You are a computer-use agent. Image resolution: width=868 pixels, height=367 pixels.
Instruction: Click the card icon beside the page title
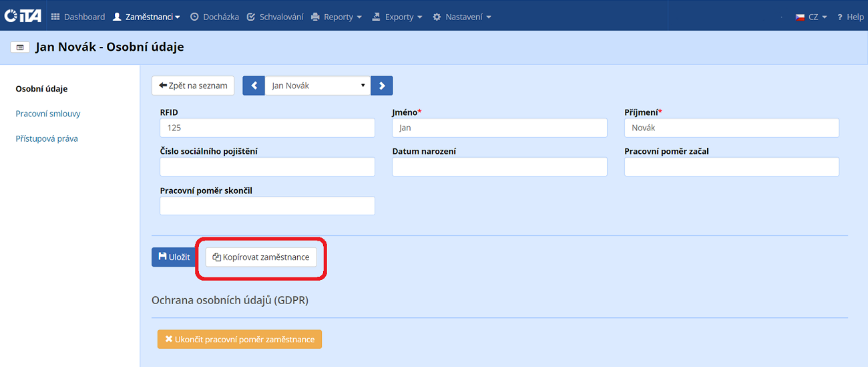(20, 47)
